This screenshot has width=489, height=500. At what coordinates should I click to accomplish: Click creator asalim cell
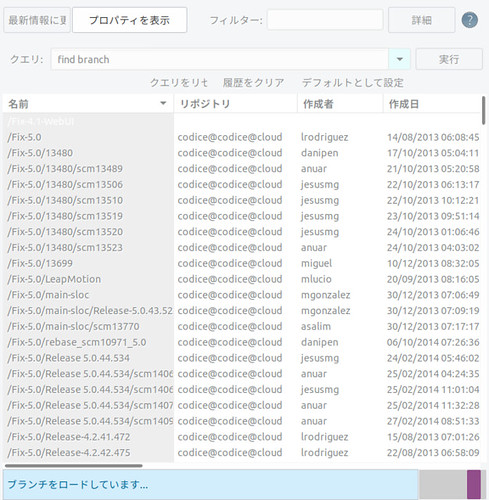pyautogui.click(x=316, y=326)
